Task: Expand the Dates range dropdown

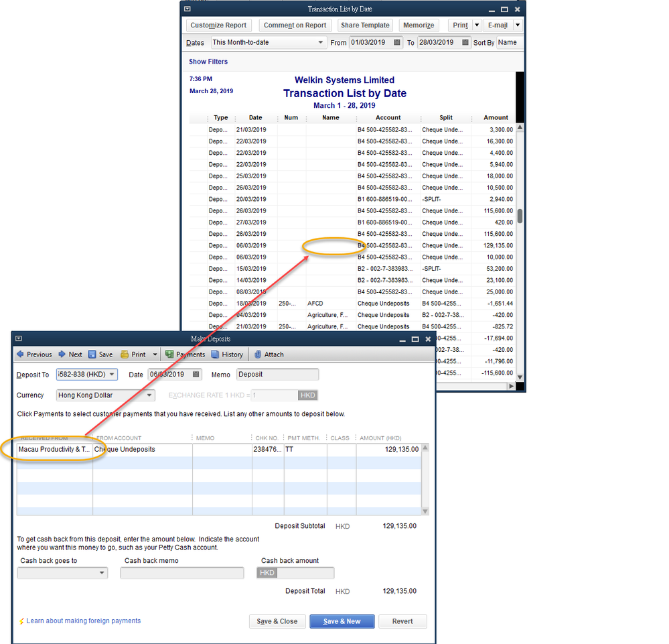Action: [x=320, y=42]
